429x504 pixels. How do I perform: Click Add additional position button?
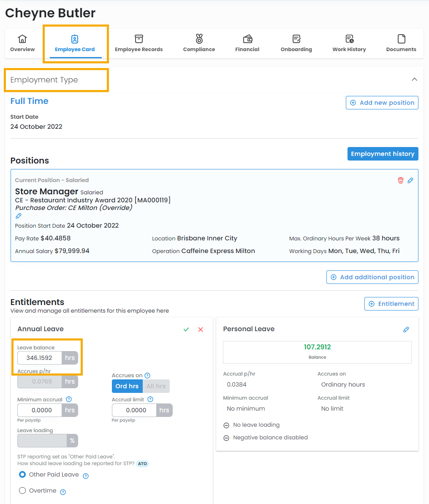point(372,277)
